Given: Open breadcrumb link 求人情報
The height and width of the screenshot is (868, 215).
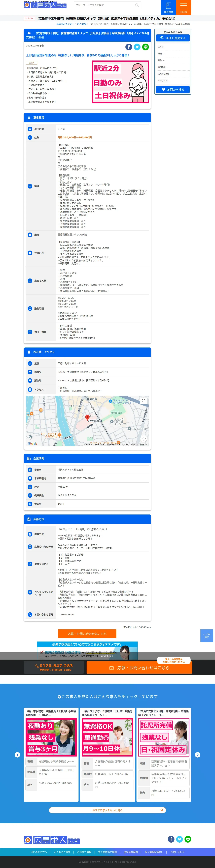Looking at the screenshot, I should (x=81, y=24).
